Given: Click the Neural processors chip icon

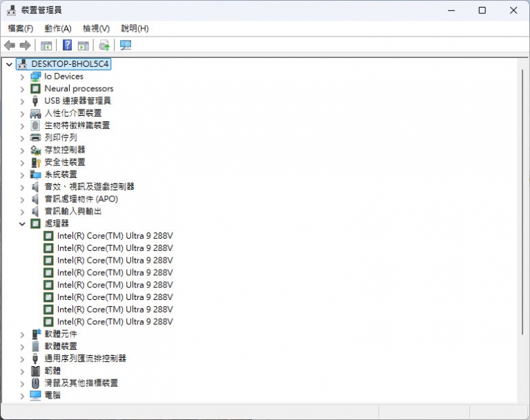Looking at the screenshot, I should pyautogui.click(x=35, y=89).
